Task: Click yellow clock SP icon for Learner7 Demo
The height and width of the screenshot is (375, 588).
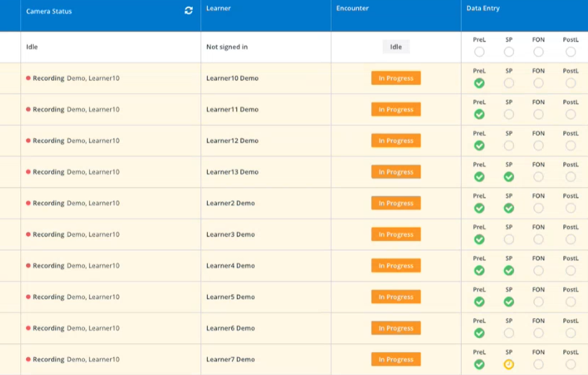Action: tap(508, 364)
